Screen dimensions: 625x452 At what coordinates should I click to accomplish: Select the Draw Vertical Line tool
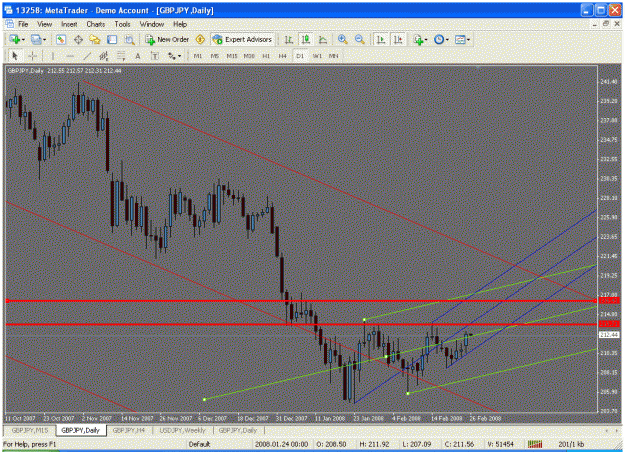(52, 56)
